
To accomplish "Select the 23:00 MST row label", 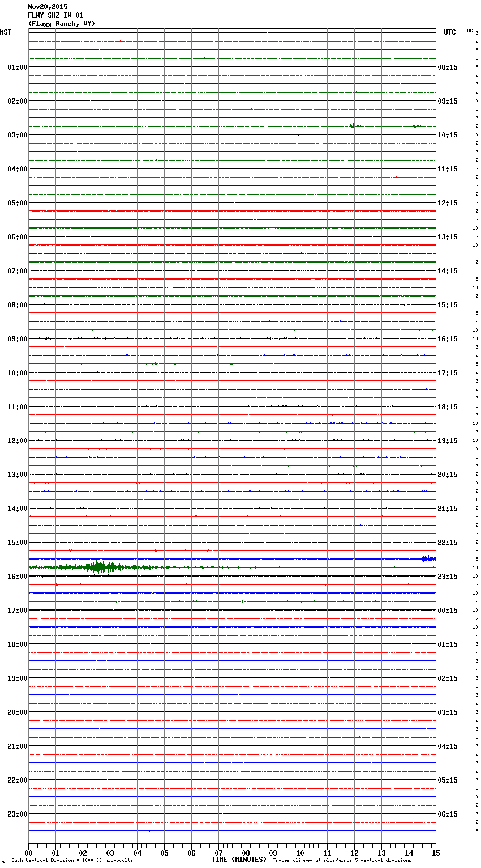I will click(17, 814).
